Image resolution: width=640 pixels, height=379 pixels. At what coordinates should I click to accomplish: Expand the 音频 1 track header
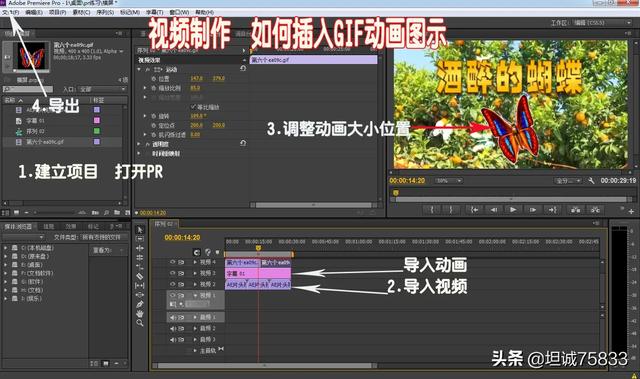click(x=195, y=317)
